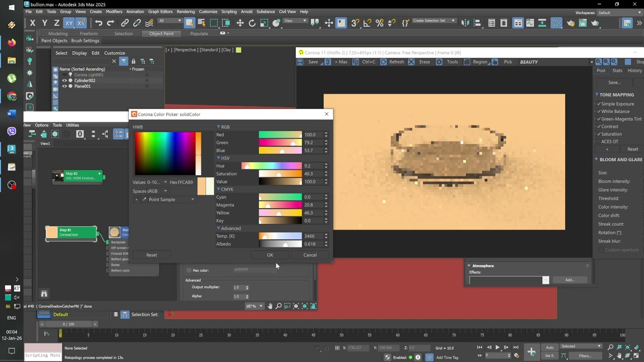Collapse the CMYK section in color picker
Viewport: 644px width, 362px height.
pyautogui.click(x=218, y=190)
